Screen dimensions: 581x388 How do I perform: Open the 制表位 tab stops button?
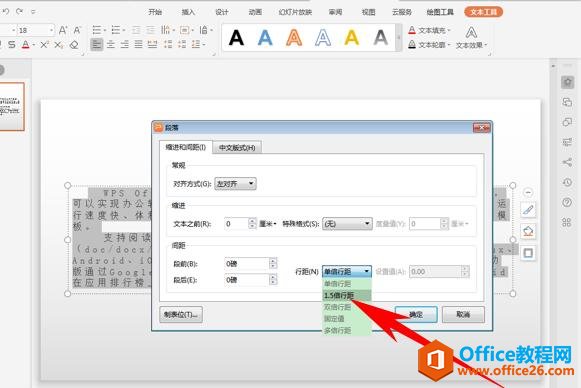point(181,315)
